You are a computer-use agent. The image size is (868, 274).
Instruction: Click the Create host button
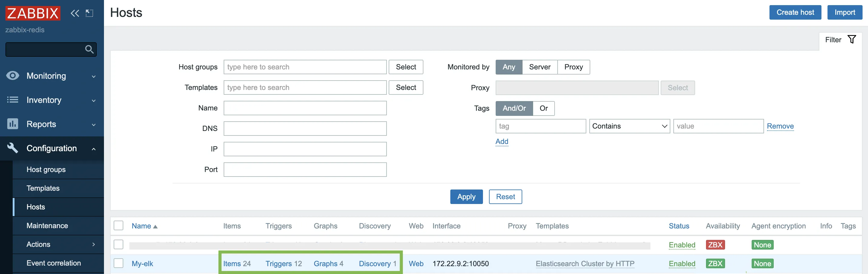point(795,12)
